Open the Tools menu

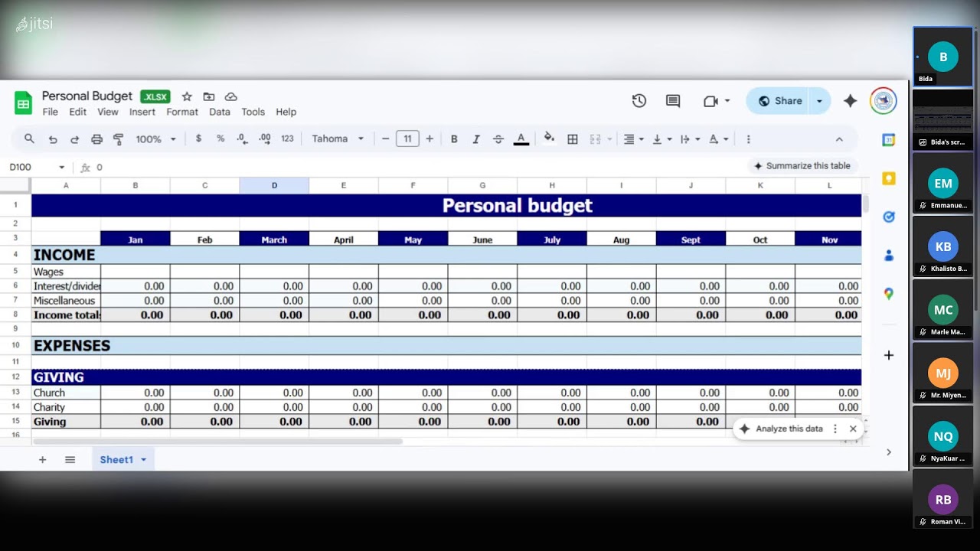coord(253,112)
